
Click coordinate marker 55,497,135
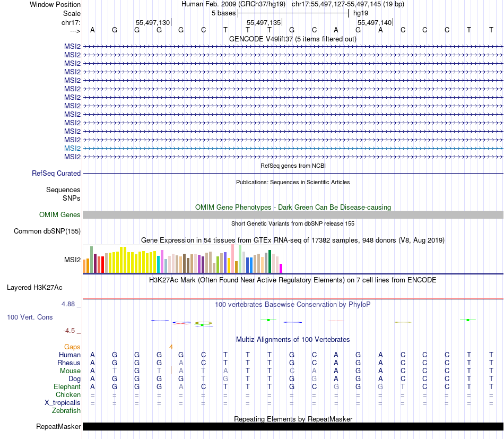click(264, 22)
